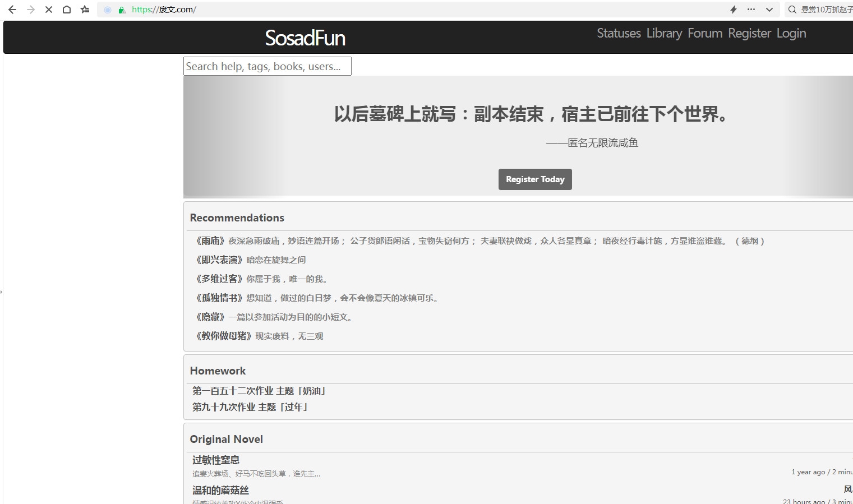Open the recommendation 《隐藏》
This screenshot has width=853, height=504.
pyautogui.click(x=210, y=317)
